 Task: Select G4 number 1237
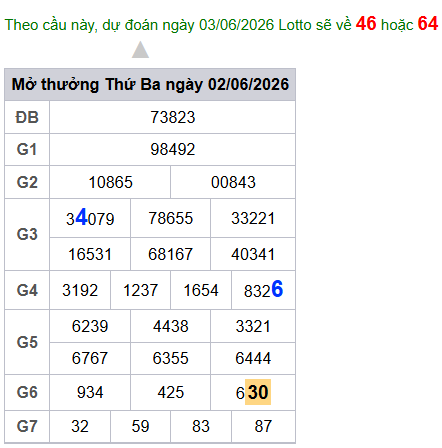point(140,290)
